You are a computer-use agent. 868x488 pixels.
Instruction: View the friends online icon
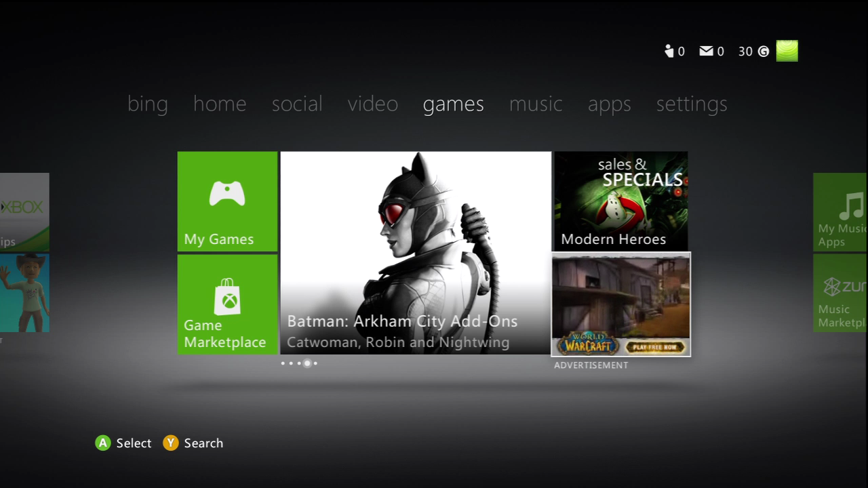pyautogui.click(x=669, y=51)
